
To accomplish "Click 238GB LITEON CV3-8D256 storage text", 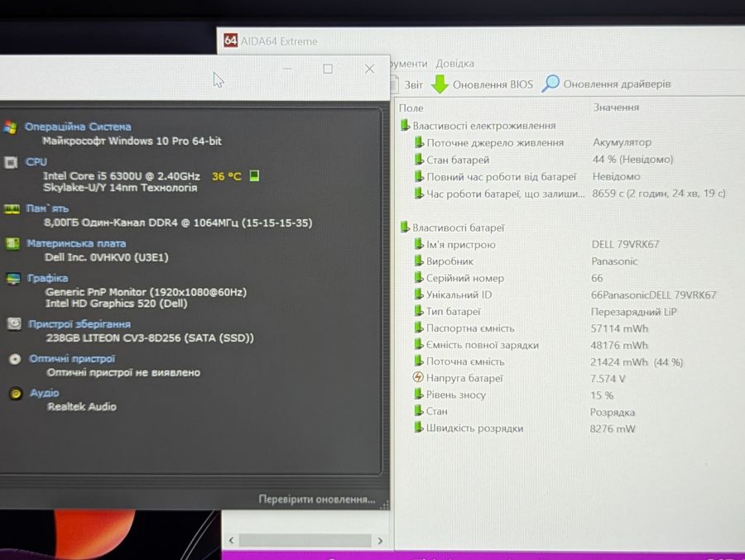I will tap(150, 337).
